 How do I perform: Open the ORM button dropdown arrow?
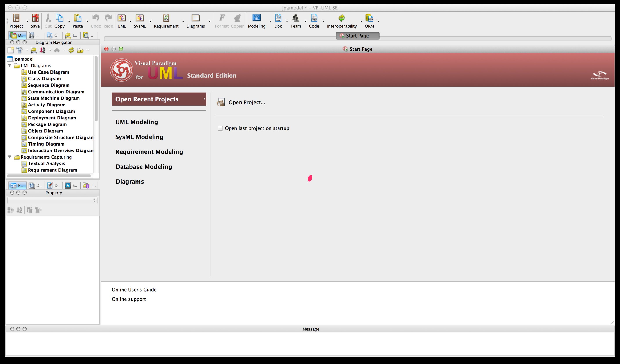(378, 21)
